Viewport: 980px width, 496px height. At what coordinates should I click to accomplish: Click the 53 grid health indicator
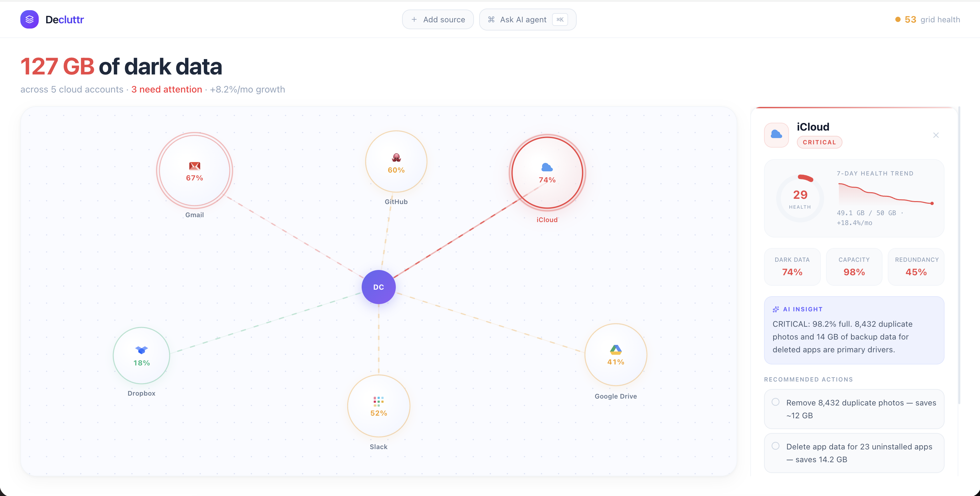pos(927,19)
